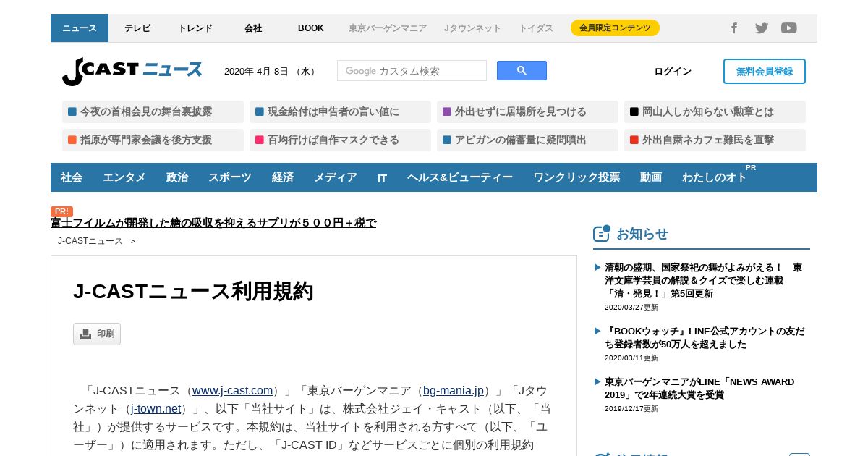Open the わたしのオト menu item
The width and height of the screenshot is (868, 456).
pyautogui.click(x=715, y=177)
